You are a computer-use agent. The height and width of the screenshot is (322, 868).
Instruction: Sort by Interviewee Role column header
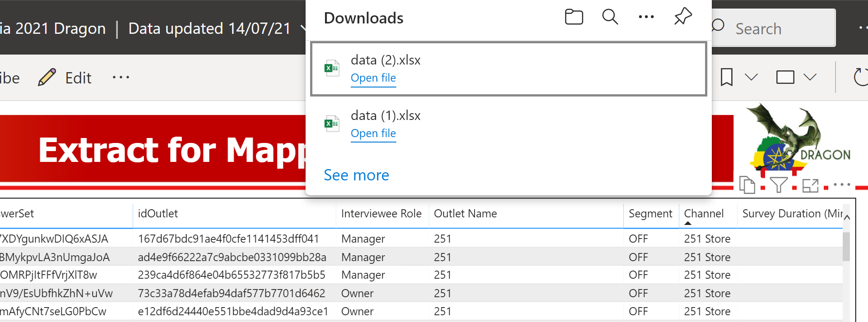[x=382, y=214]
